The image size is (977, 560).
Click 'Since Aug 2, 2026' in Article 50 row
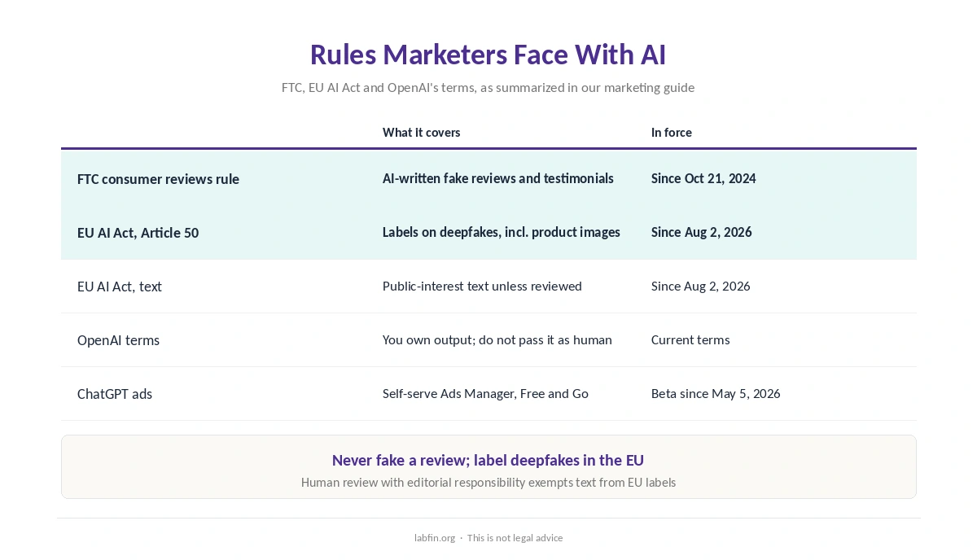702,232
